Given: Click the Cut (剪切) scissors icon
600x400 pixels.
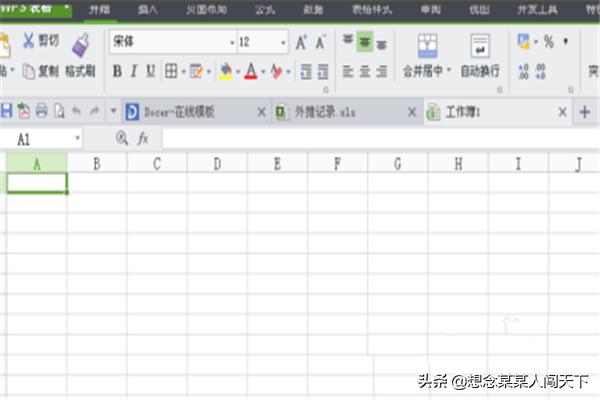Looking at the screenshot, I should point(29,42).
